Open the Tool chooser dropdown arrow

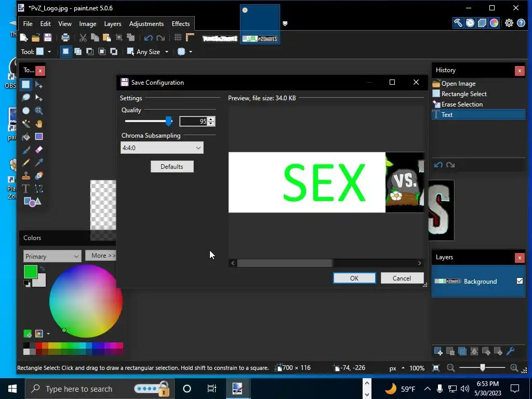coord(49,51)
